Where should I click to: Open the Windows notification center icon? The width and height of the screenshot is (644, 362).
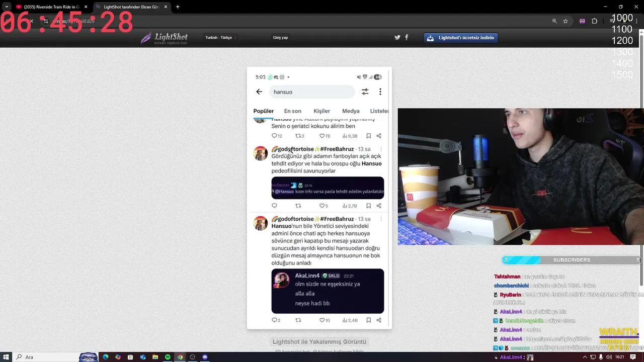click(x=633, y=357)
